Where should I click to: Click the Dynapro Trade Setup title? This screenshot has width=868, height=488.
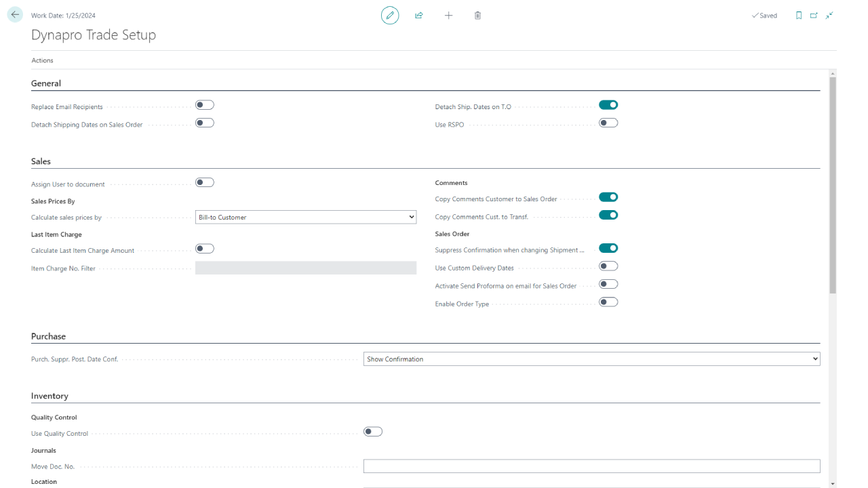click(x=94, y=35)
